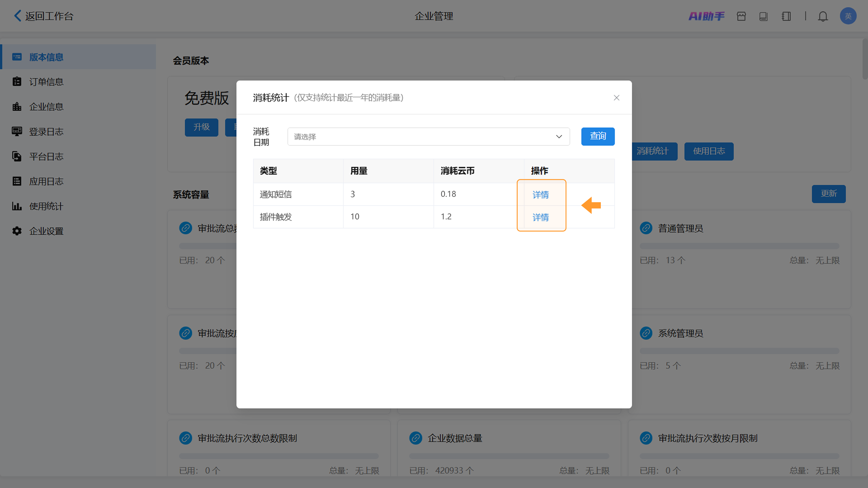Click the 1.2 cloud coin value
The width and height of the screenshot is (868, 488).
pyautogui.click(x=446, y=216)
